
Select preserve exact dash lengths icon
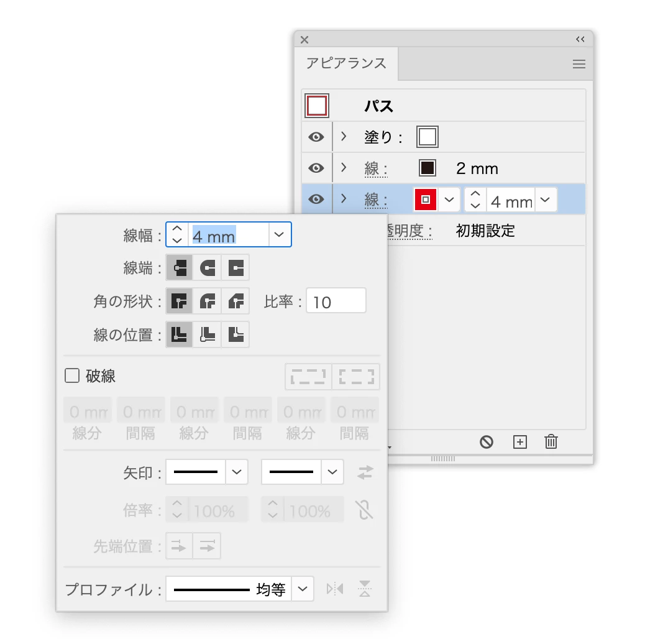(308, 377)
